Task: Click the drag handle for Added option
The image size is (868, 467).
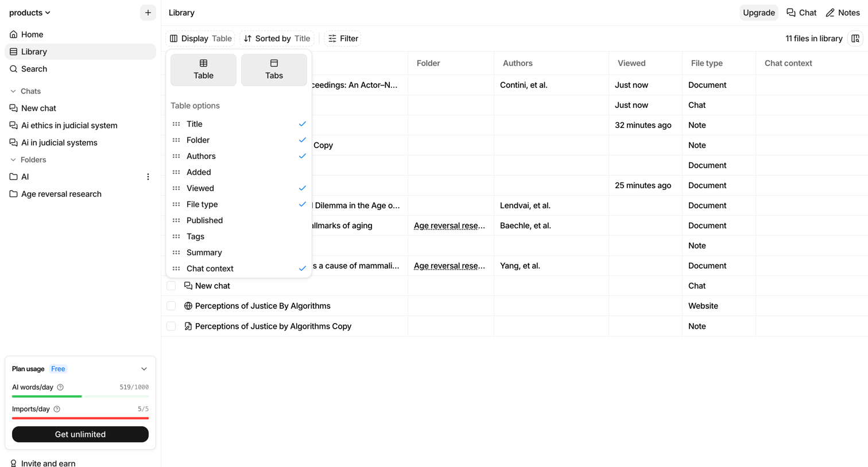Action: (176, 172)
